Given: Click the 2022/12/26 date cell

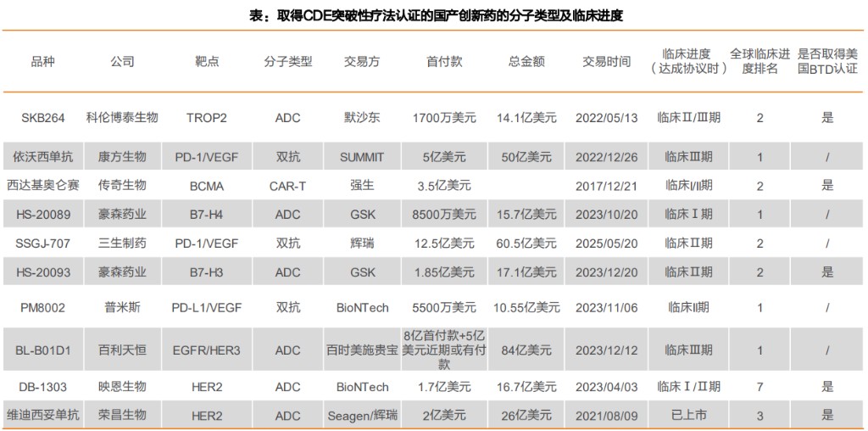Looking at the screenshot, I should [607, 157].
